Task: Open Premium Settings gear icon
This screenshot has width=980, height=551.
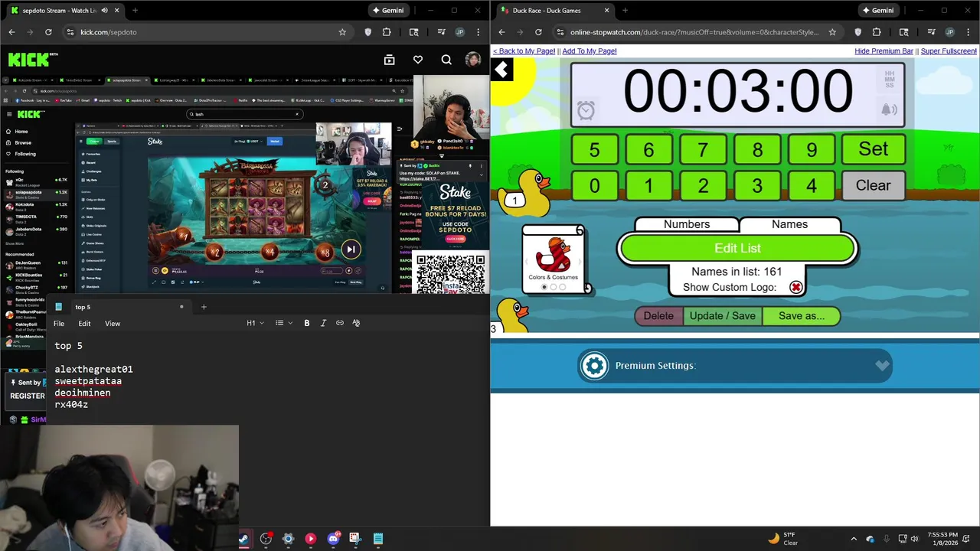Action: pos(594,366)
